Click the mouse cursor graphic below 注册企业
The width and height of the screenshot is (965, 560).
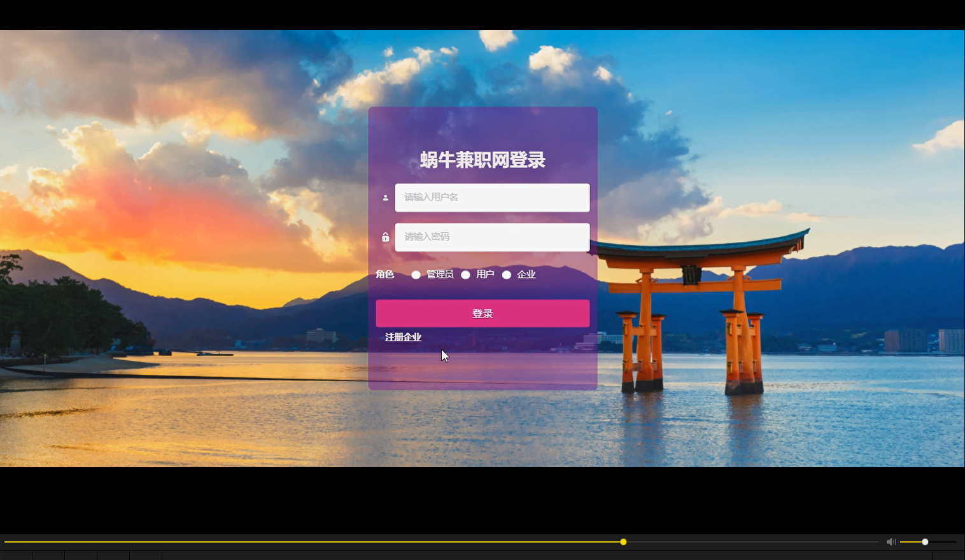(x=444, y=355)
